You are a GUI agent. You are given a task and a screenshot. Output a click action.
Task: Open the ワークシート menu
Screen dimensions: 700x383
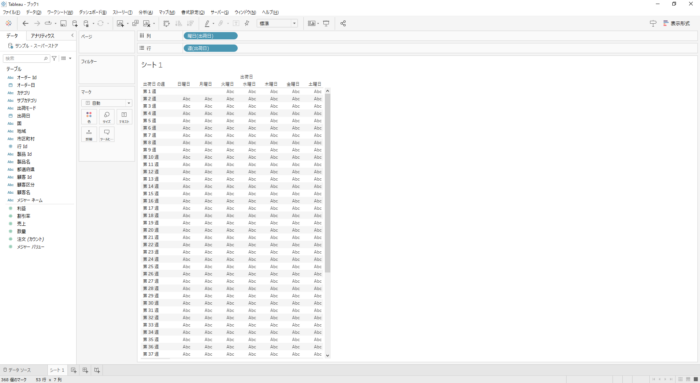[x=60, y=12]
